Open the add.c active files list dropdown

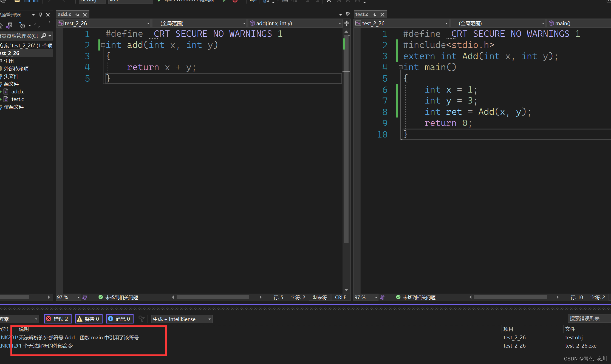click(x=340, y=15)
